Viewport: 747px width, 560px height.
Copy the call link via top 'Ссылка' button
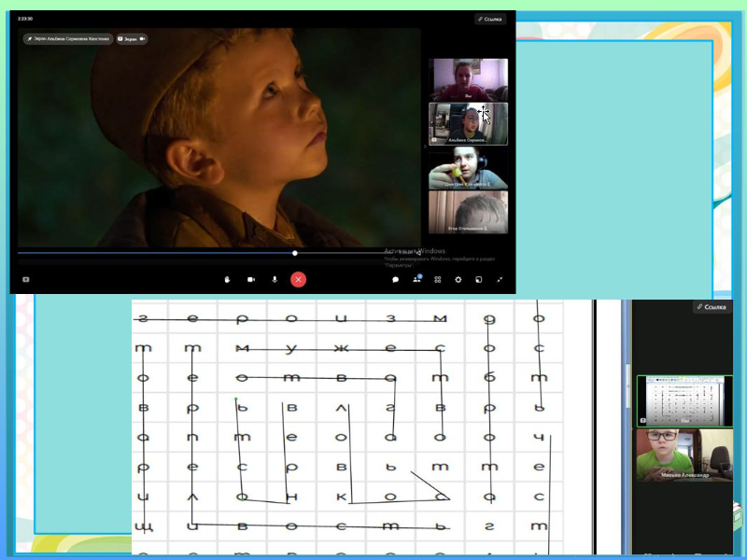point(489,19)
